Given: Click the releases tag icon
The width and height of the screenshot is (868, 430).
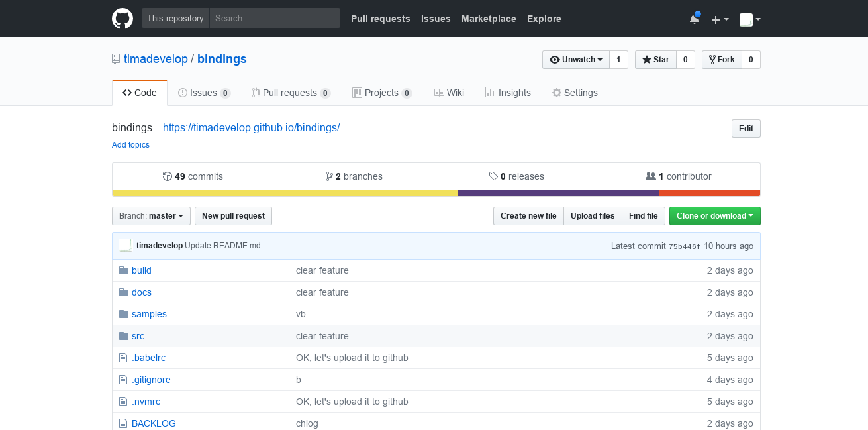Looking at the screenshot, I should pyautogui.click(x=493, y=176).
